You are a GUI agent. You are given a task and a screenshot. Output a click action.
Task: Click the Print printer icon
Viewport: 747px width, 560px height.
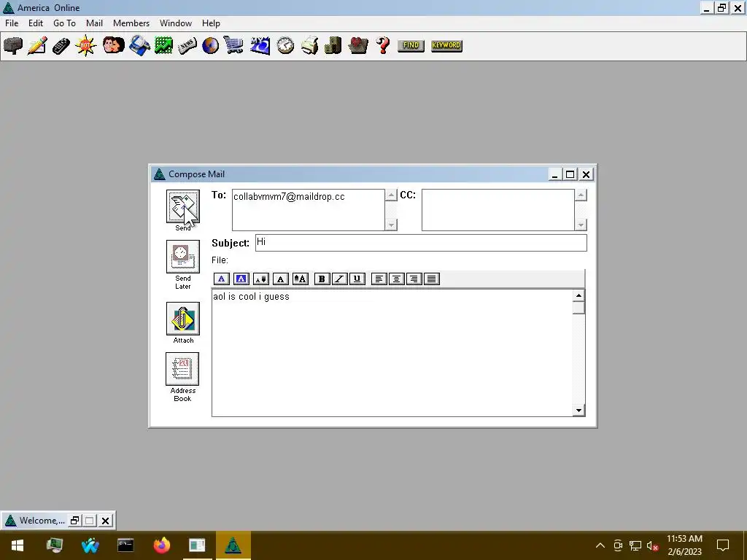[x=309, y=46]
